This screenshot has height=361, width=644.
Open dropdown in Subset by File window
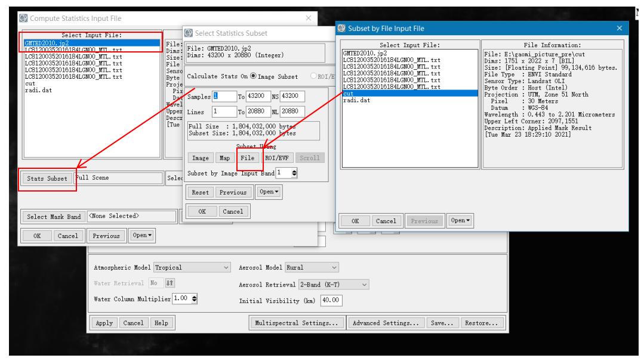460,221
